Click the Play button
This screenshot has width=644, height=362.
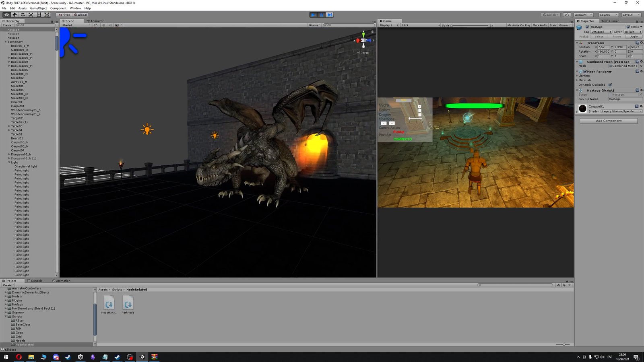(x=313, y=15)
